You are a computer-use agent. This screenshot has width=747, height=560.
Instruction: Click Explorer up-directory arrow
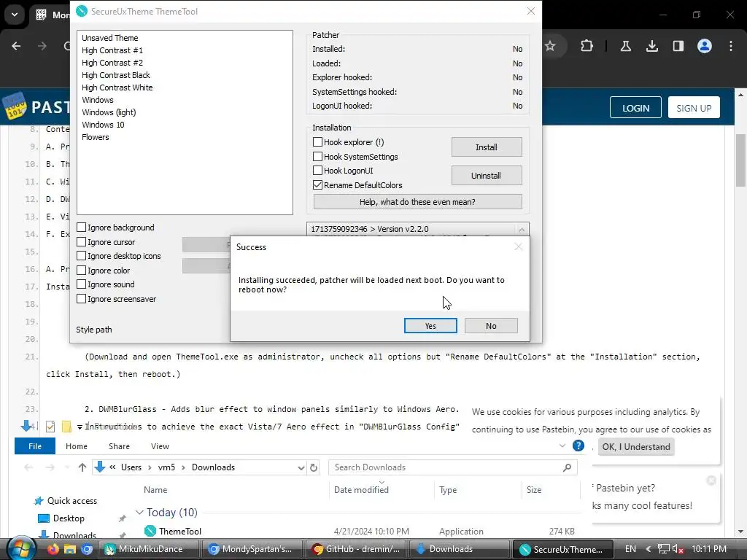[x=82, y=467]
